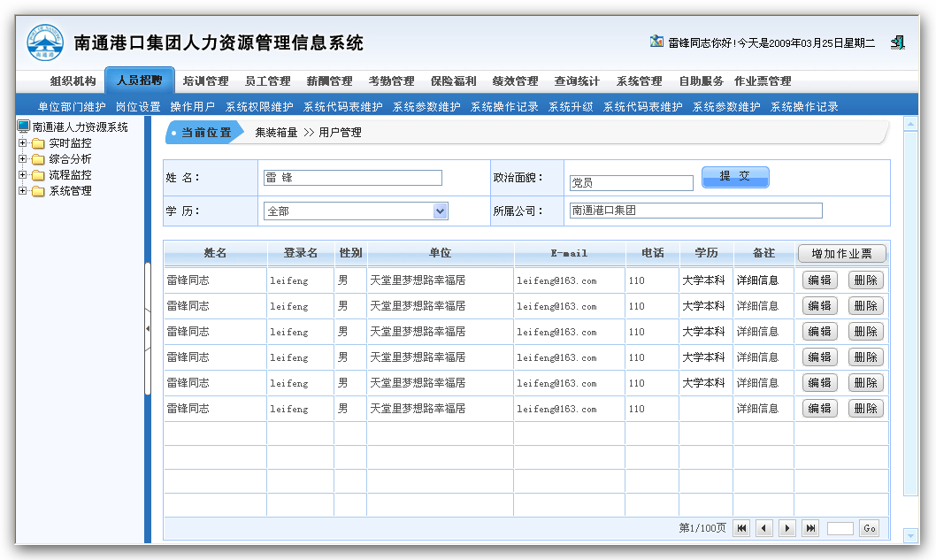The width and height of the screenshot is (936, 560).
Task: Click the user avatar icon beside the greeting
Action: 656,41
